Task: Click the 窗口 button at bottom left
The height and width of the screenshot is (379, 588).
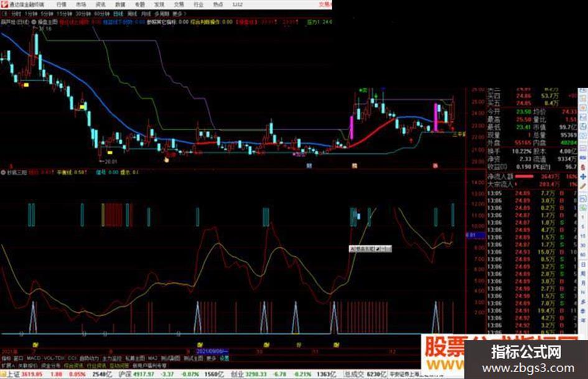Action: pyautogui.click(x=19, y=358)
